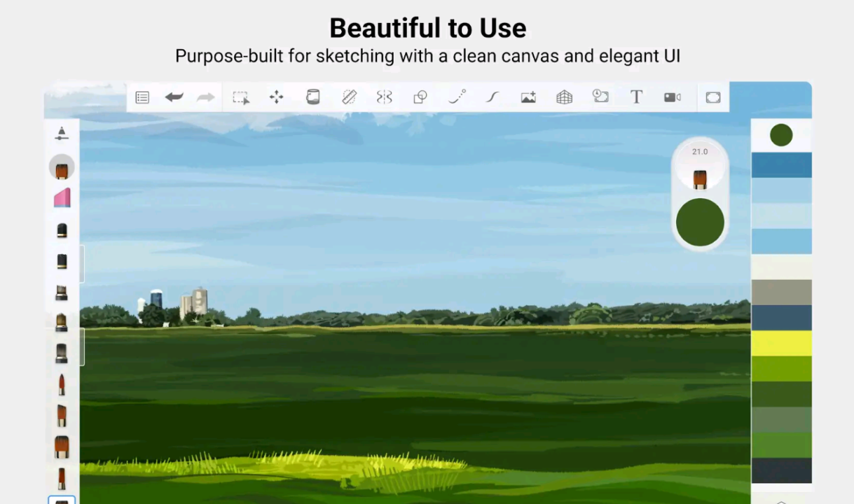Select the lime green palette swatch
This screenshot has height=504, width=854.
click(782, 369)
